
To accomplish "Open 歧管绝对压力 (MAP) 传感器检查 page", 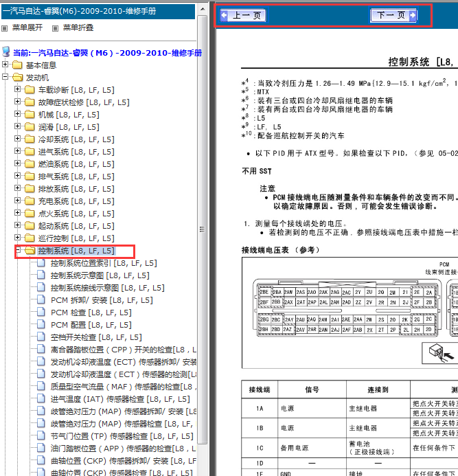I will (x=124, y=424).
